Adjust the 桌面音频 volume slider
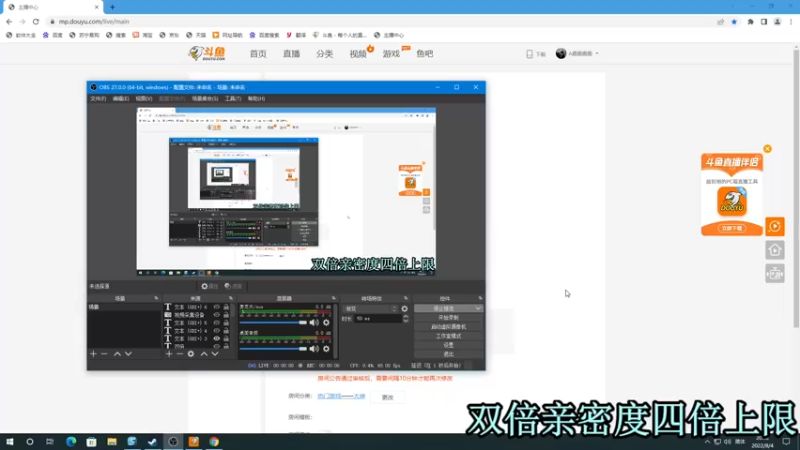800x450 pixels. pyautogui.click(x=273, y=349)
